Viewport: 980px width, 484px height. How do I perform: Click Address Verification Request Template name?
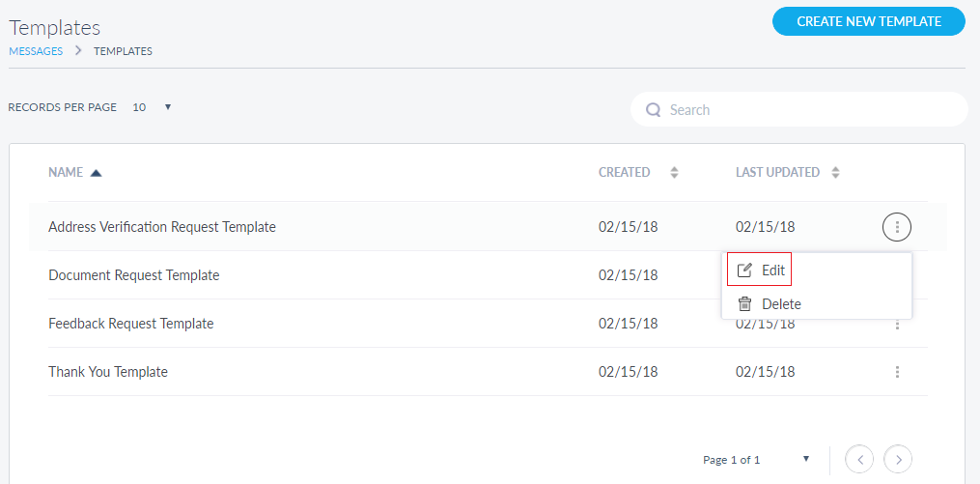[162, 227]
